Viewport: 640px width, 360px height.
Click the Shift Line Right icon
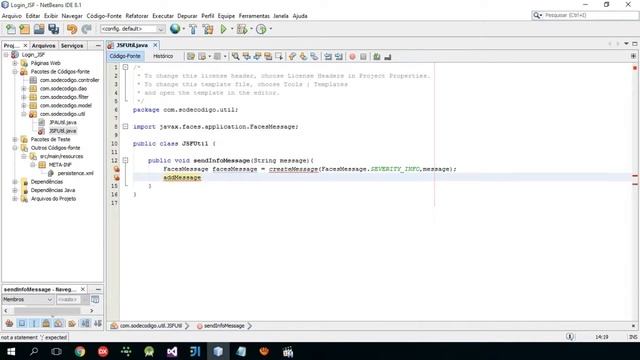pos(339,56)
